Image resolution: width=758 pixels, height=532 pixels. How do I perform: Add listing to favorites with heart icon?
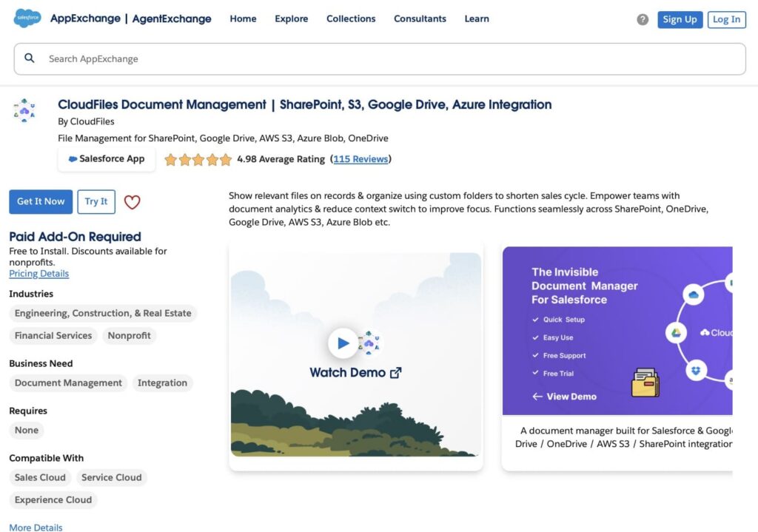pyautogui.click(x=132, y=202)
